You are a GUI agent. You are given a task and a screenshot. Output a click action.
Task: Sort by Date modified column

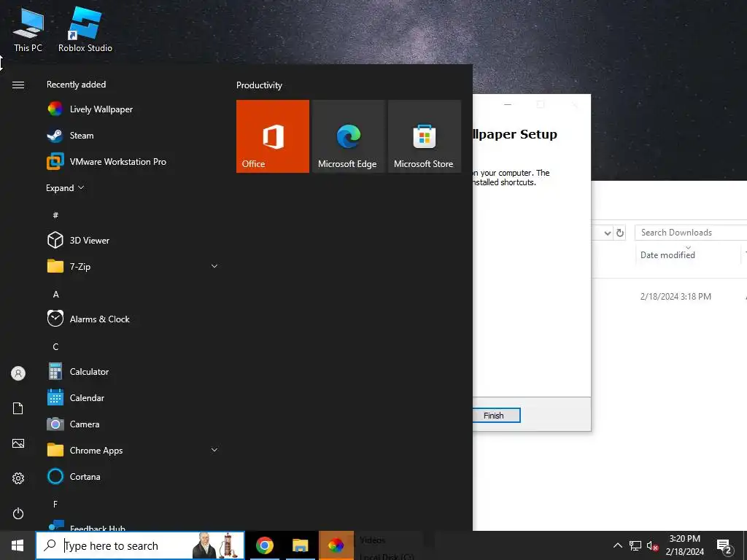668,254
